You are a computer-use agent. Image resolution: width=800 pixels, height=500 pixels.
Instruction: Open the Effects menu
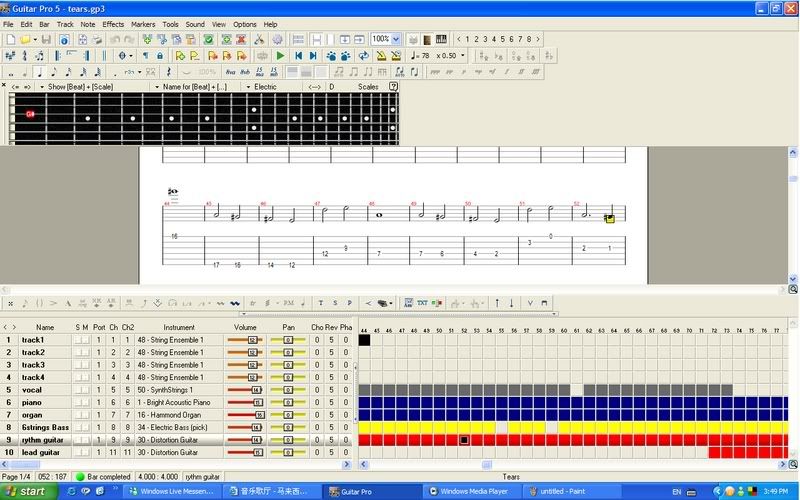point(114,23)
